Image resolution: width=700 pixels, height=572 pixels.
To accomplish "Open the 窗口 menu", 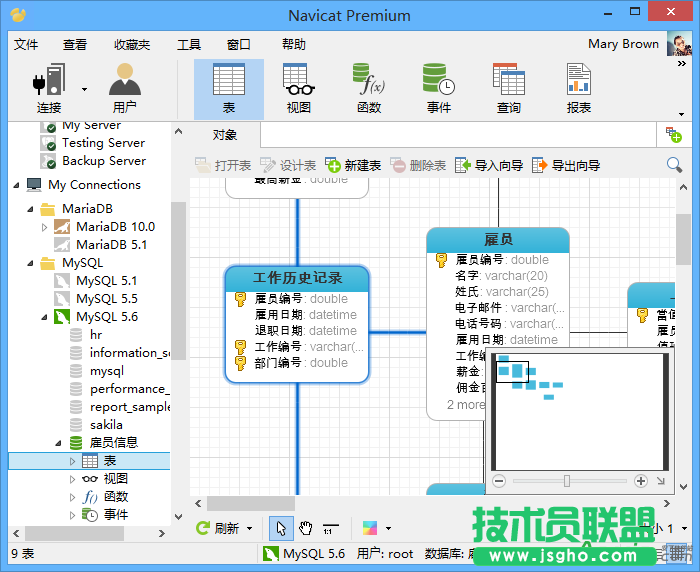I will pos(238,44).
